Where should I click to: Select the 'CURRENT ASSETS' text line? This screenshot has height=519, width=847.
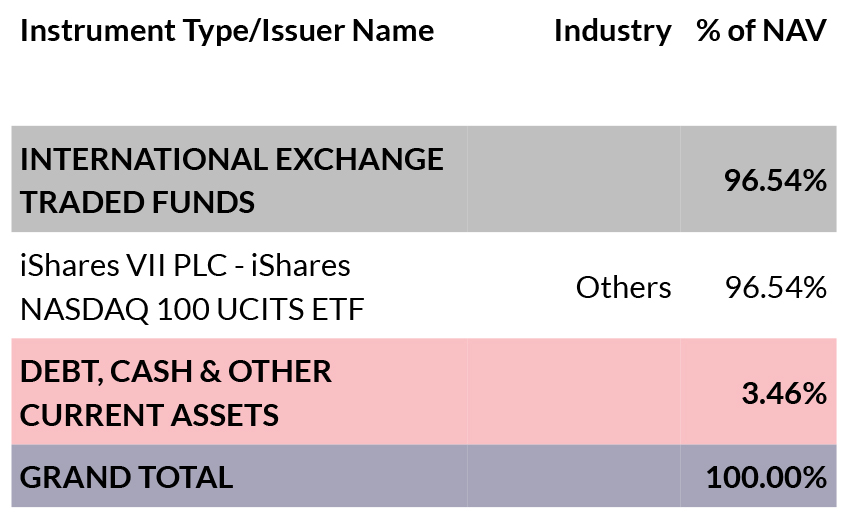tap(149, 414)
